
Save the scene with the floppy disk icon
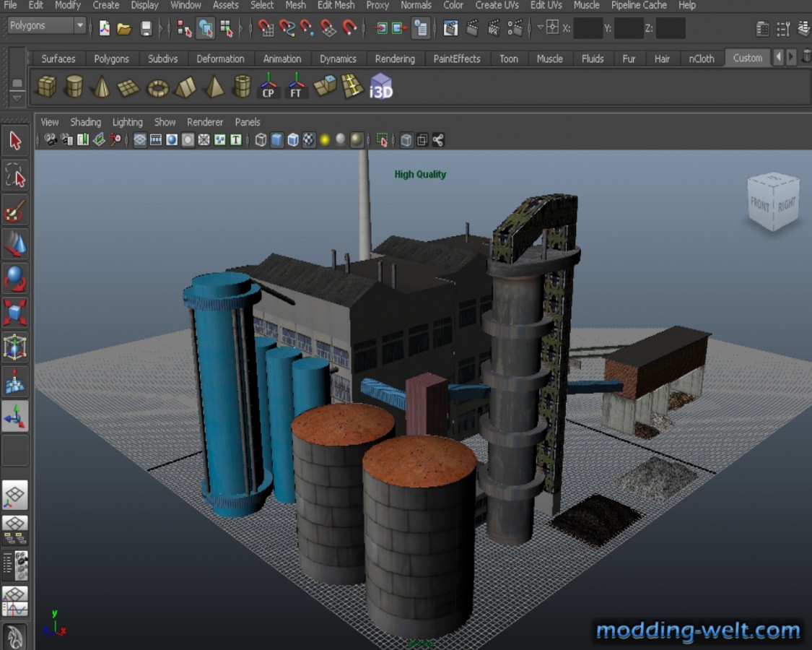pos(146,28)
